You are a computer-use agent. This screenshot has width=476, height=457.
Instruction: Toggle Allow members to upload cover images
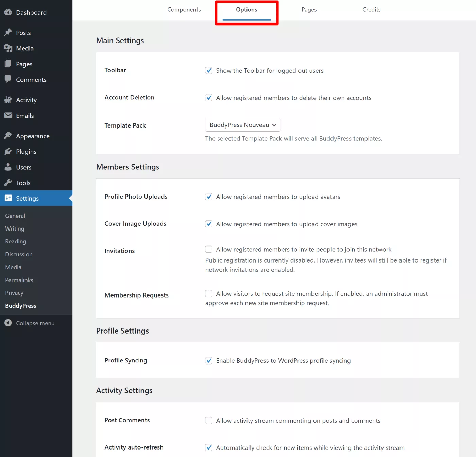(209, 224)
